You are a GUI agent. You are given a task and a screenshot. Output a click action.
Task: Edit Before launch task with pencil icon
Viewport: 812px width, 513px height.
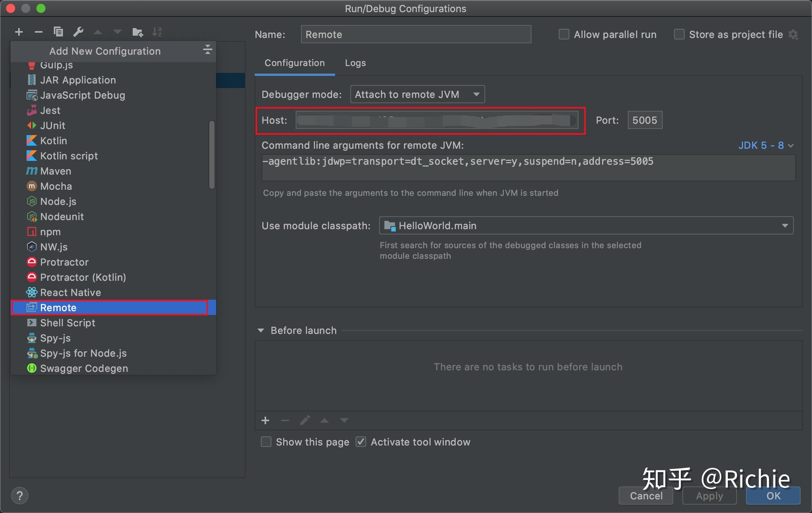[304, 420]
